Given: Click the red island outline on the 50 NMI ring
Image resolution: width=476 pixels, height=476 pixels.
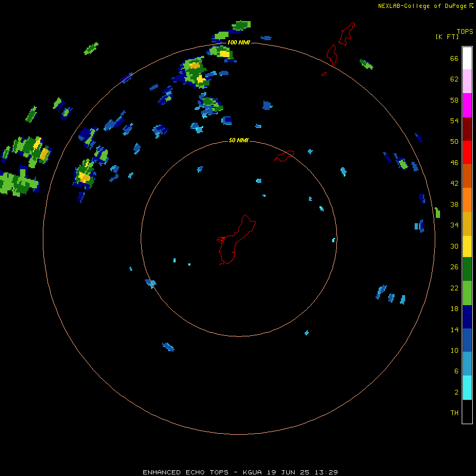Looking at the screenshot, I should pyautogui.click(x=284, y=156).
